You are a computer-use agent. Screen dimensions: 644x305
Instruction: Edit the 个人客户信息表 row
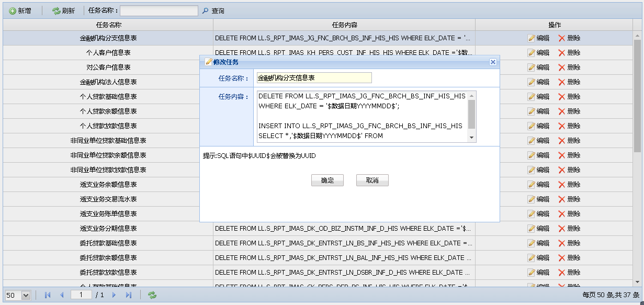[538, 53]
